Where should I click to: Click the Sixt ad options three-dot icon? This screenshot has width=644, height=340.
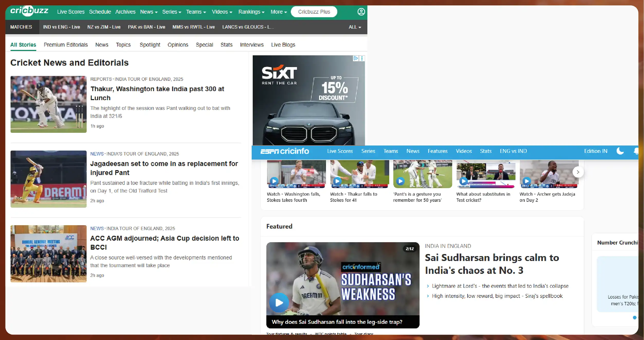[362, 58]
